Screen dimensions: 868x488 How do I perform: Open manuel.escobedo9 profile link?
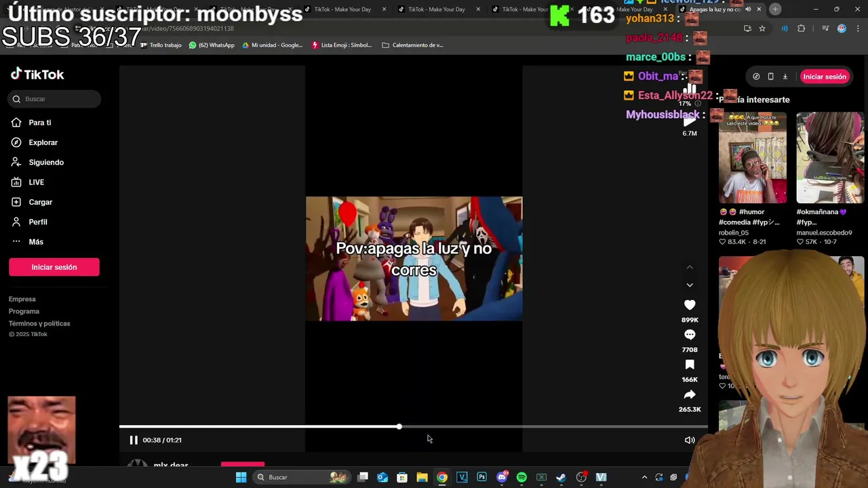pyautogui.click(x=824, y=232)
